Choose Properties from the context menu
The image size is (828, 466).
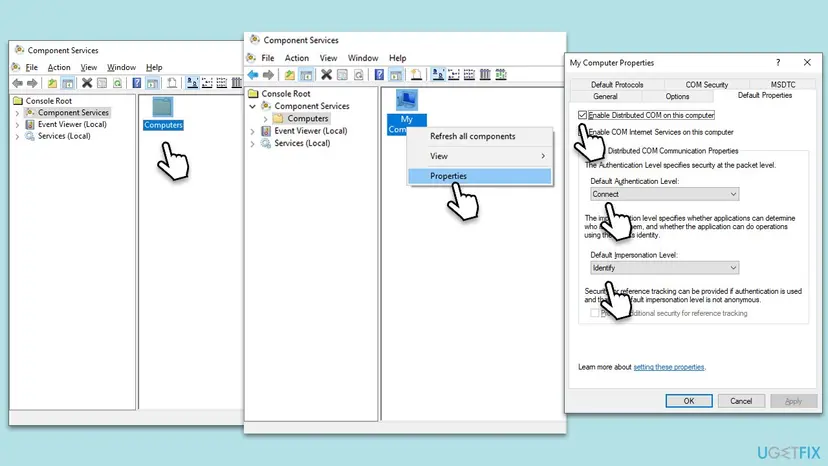(x=479, y=176)
